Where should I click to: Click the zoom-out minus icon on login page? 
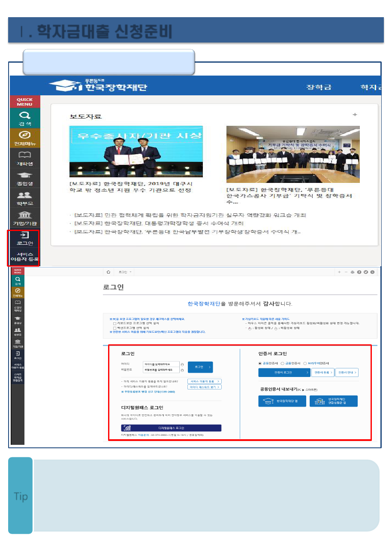346,272
